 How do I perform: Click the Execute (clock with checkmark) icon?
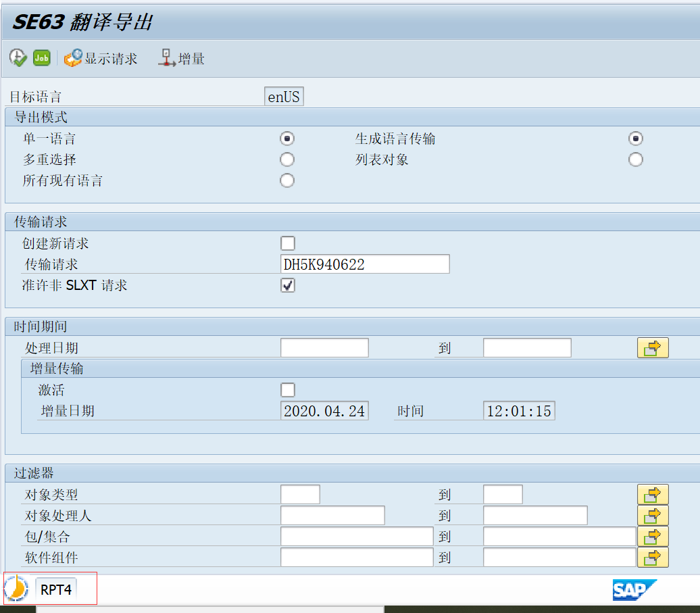pyautogui.click(x=17, y=57)
